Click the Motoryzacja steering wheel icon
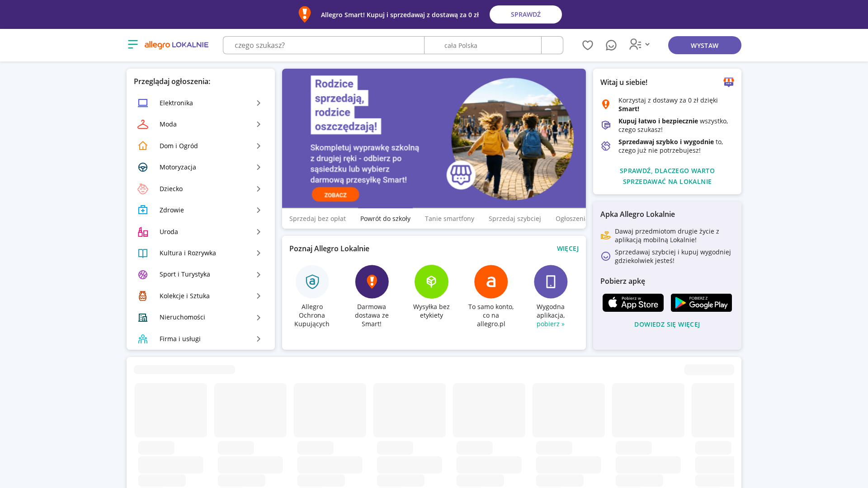The image size is (868, 488). click(x=143, y=167)
